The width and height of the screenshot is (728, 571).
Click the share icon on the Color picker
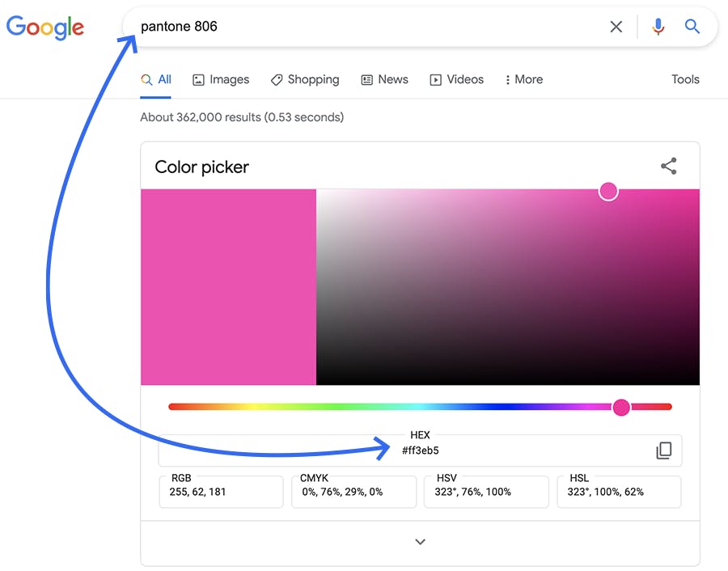pos(668,165)
